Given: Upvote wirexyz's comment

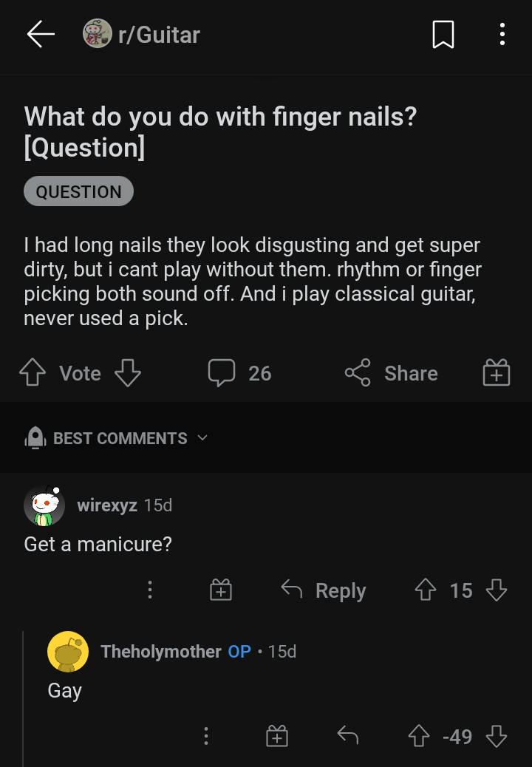Looking at the screenshot, I should [426, 590].
